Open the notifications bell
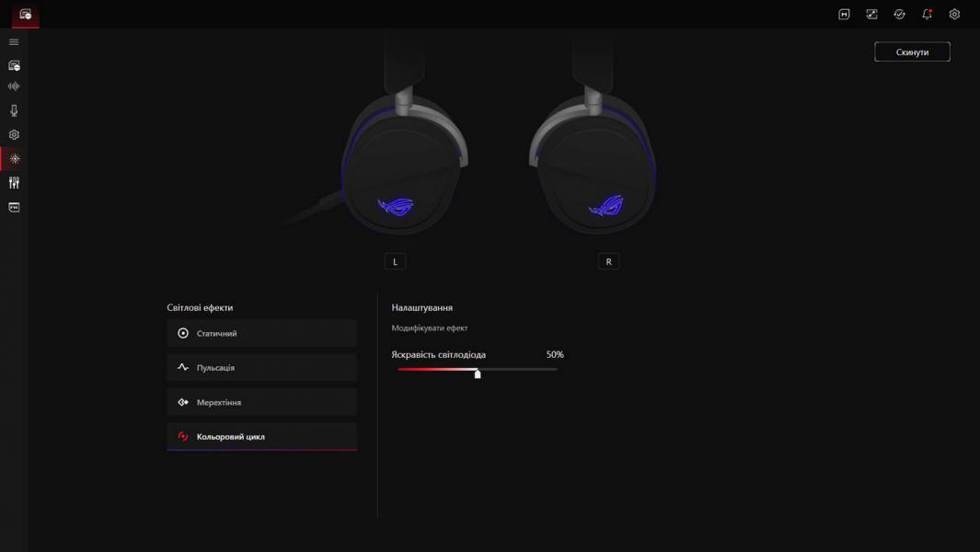Viewport: 980px width, 552px height. tap(927, 14)
